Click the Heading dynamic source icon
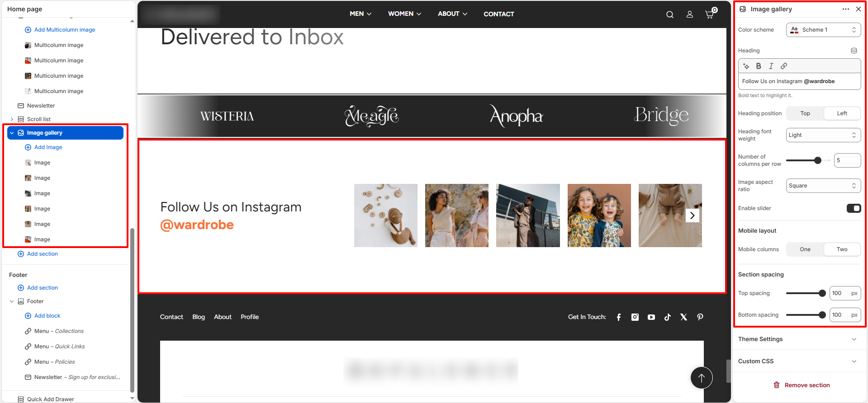Viewport: 868px width, 403px height. 854,51
